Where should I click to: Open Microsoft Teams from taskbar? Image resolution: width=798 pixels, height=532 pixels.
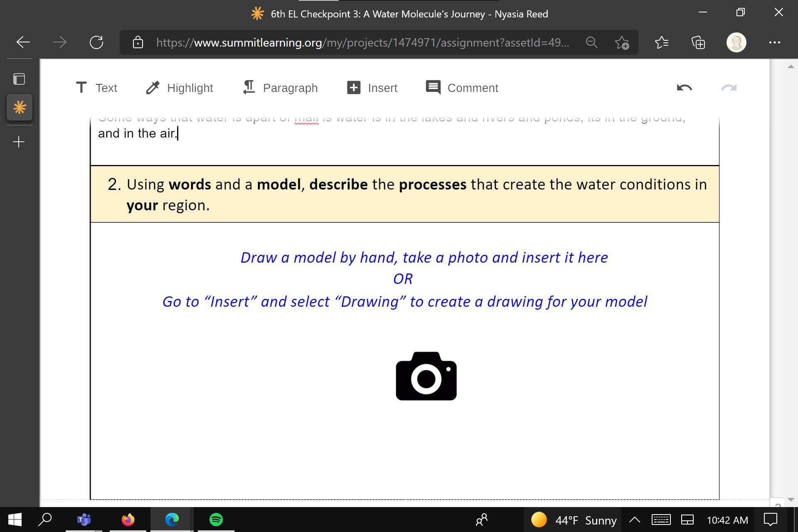pyautogui.click(x=84, y=520)
